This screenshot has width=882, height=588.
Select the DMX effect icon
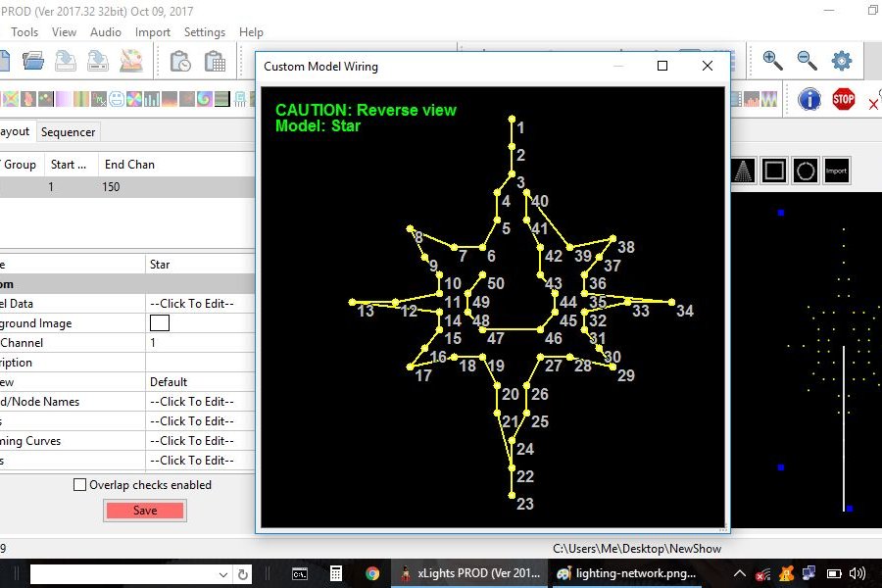99,100
